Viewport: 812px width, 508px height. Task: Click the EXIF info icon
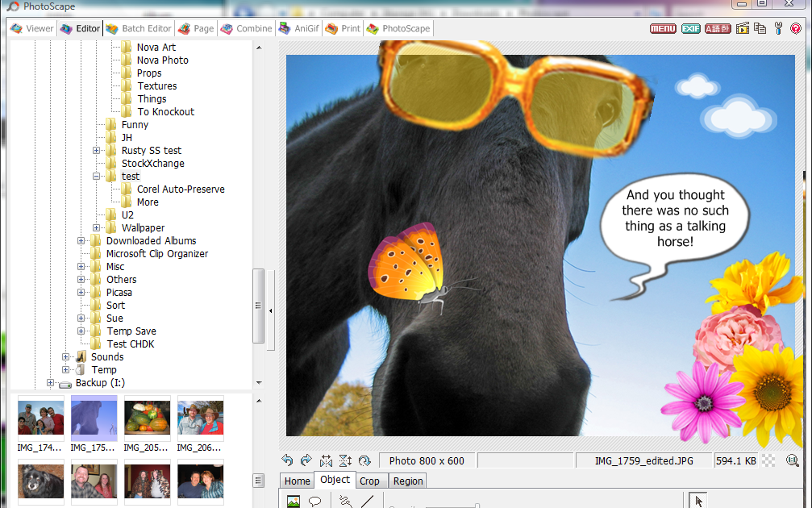[690, 28]
